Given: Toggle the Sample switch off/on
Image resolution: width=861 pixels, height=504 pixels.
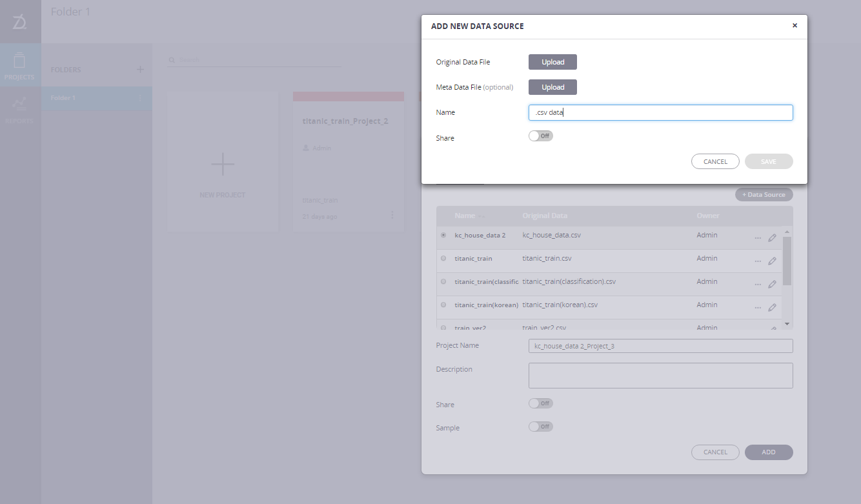Looking at the screenshot, I should [541, 427].
